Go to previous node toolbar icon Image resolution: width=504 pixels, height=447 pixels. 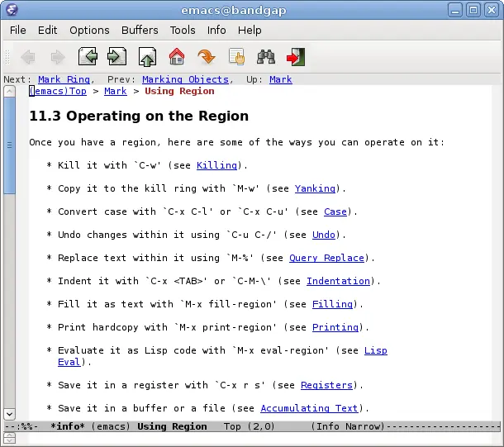point(88,56)
